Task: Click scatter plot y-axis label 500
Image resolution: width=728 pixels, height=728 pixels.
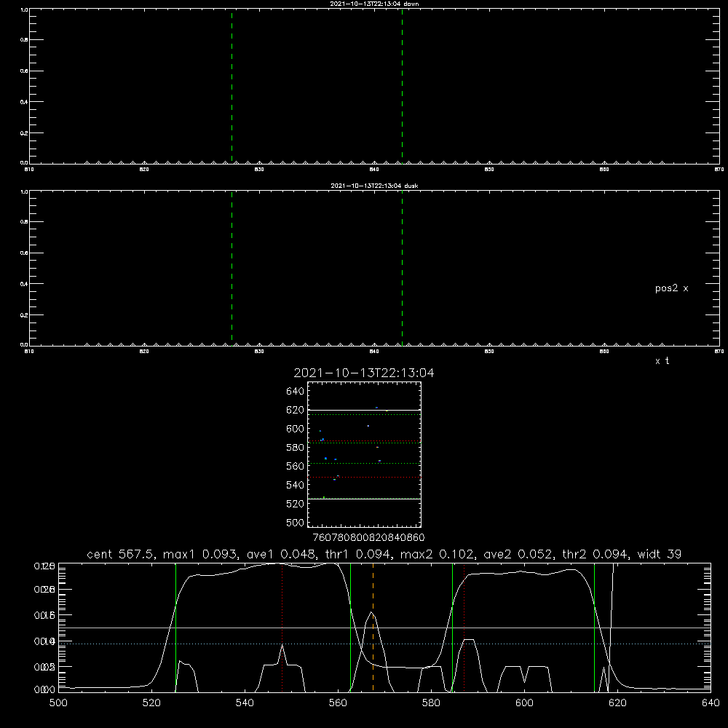Action: [296, 523]
